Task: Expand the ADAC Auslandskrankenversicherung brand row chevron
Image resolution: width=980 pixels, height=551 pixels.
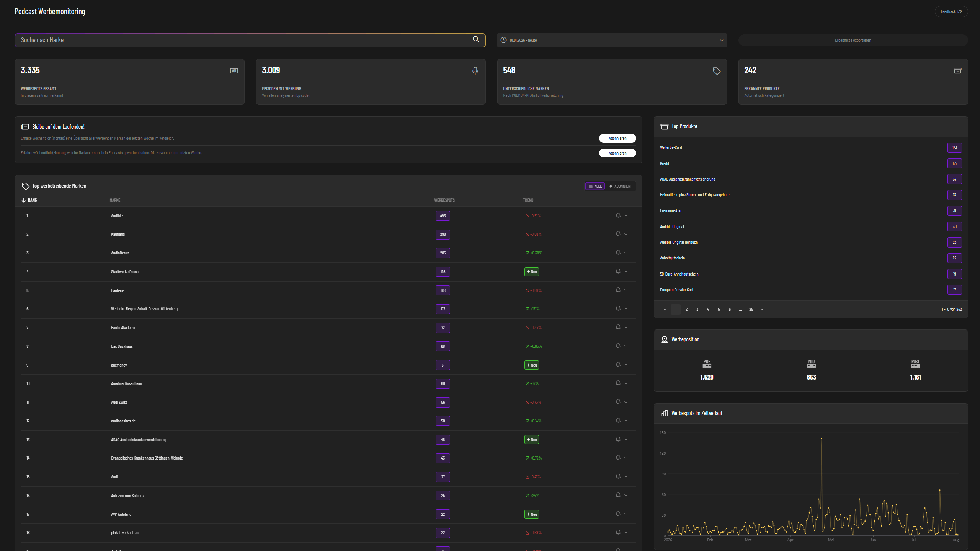Action: (x=626, y=439)
